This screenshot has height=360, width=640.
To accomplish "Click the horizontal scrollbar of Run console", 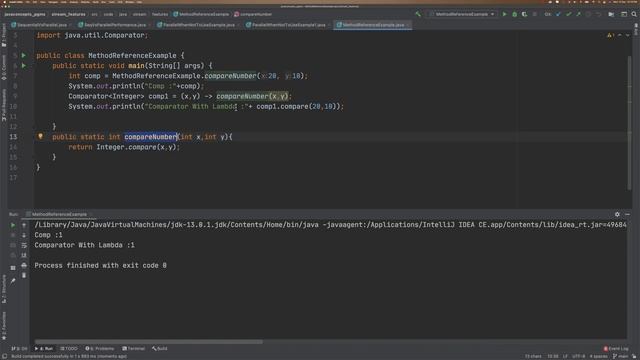I will 149,342.
